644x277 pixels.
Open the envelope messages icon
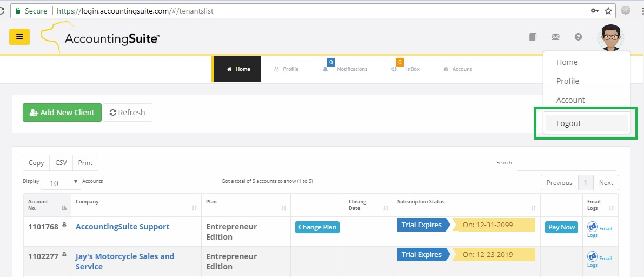pyautogui.click(x=555, y=37)
